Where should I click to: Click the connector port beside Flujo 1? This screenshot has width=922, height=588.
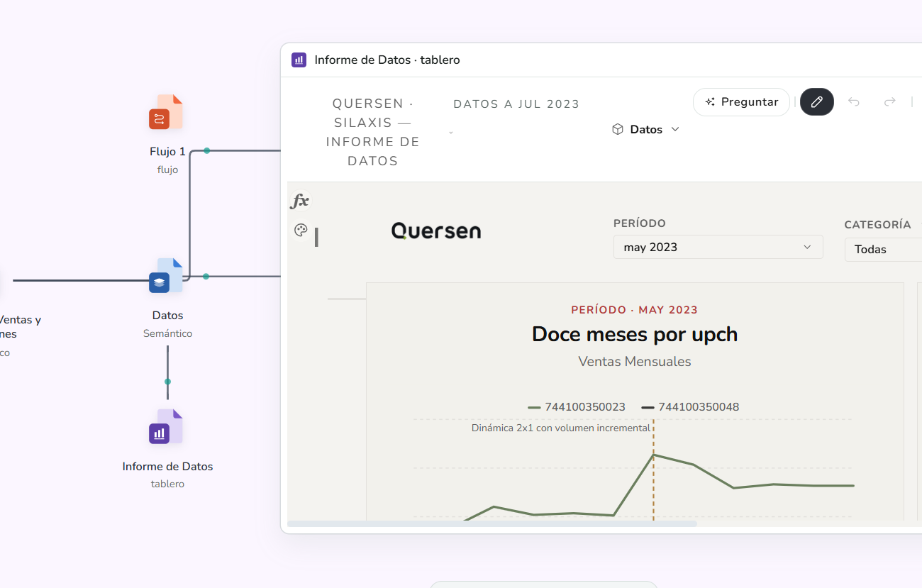click(206, 150)
